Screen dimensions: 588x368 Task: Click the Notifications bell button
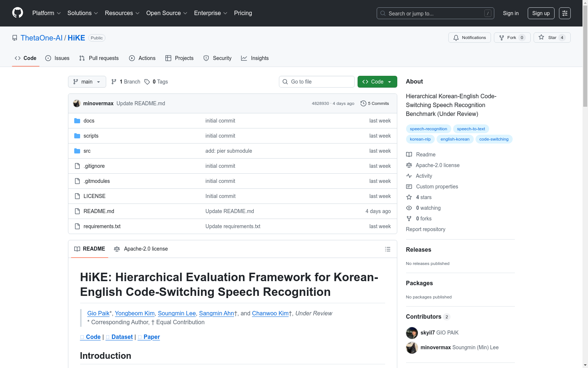click(x=469, y=38)
